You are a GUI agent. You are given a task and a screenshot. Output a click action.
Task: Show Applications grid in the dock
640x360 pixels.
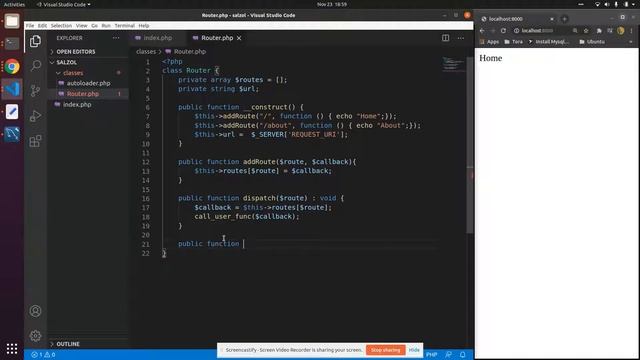pos(12,349)
